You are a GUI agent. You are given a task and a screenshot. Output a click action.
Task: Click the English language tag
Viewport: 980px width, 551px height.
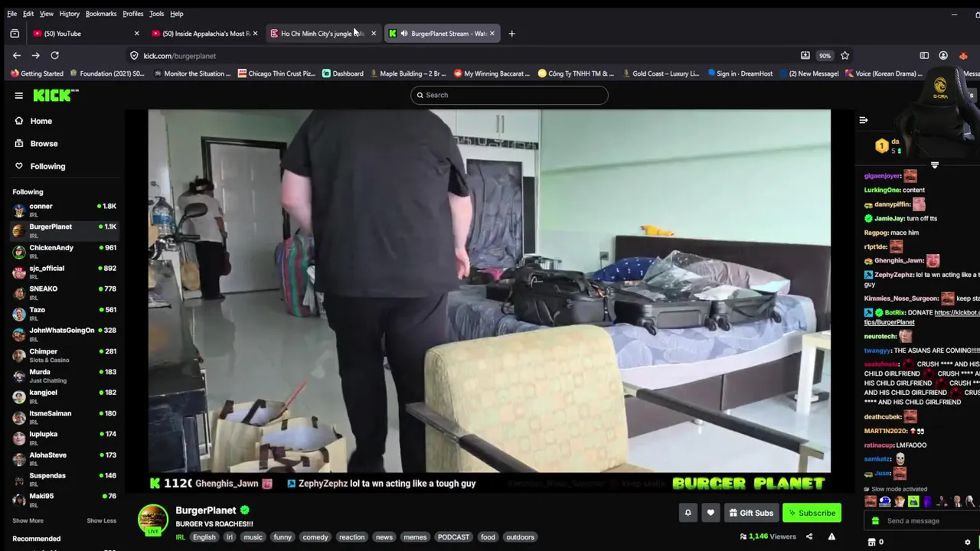coord(204,537)
